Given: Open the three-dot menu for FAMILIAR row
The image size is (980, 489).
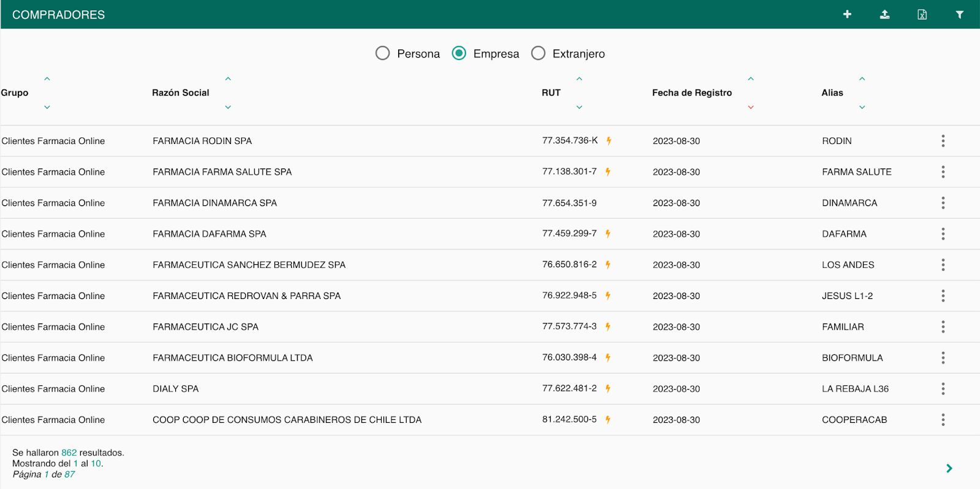Looking at the screenshot, I should coord(943,327).
